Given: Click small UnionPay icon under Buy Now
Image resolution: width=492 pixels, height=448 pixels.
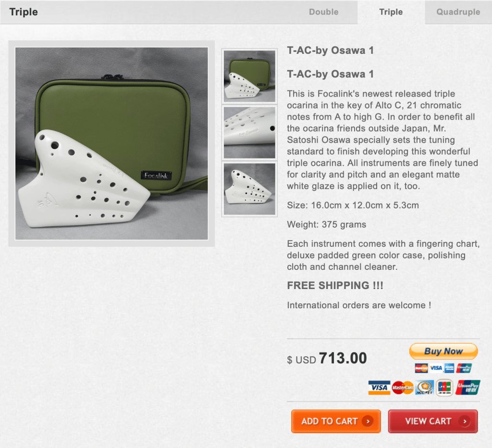Looking at the screenshot, I should click(x=464, y=368).
